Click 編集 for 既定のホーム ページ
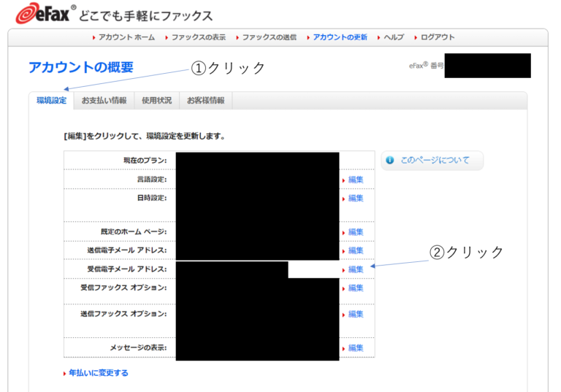Viewport: 561px width, 392px height. click(355, 232)
